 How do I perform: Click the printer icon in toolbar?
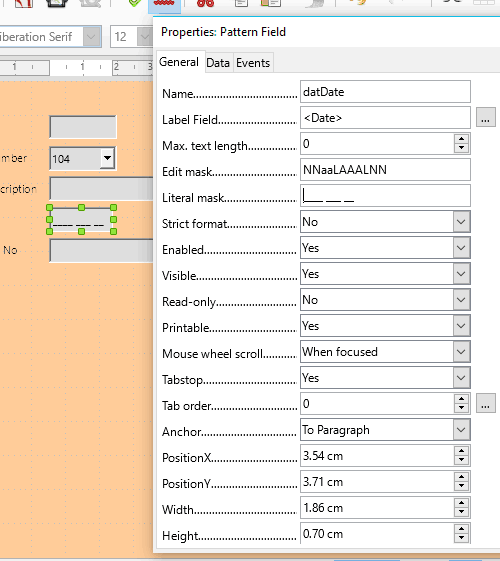click(57, 4)
